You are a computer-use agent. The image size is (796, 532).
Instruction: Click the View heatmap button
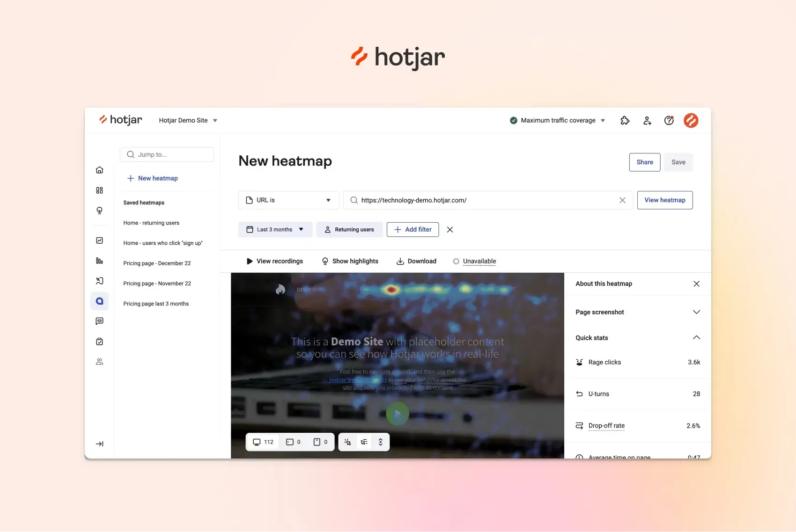point(665,200)
